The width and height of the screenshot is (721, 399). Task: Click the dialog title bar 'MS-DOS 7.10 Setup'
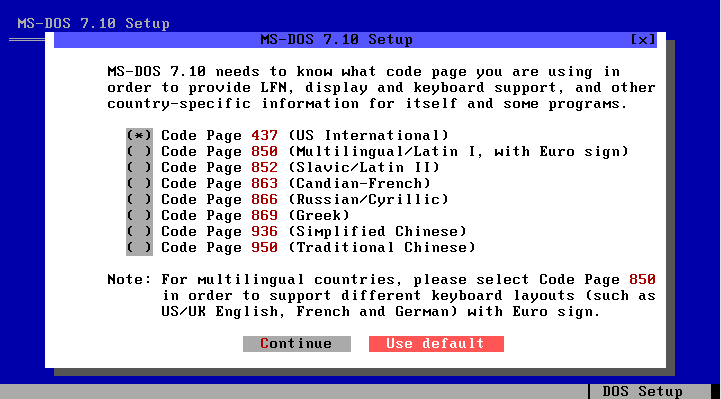(336, 40)
